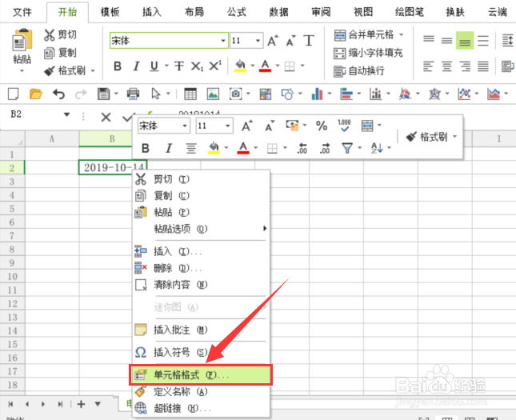The height and width of the screenshot is (420, 516).
Task: Switch to 公式 Formula ribbon tab
Action: [236, 12]
